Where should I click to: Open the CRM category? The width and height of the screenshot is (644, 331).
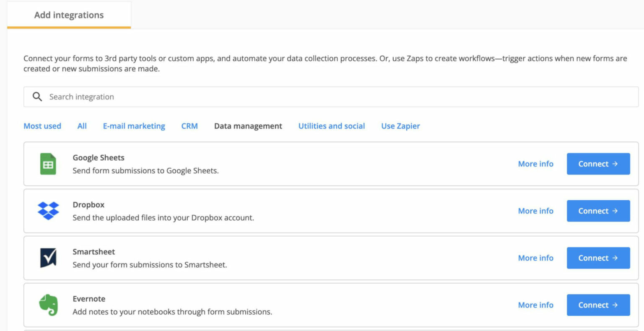point(190,126)
